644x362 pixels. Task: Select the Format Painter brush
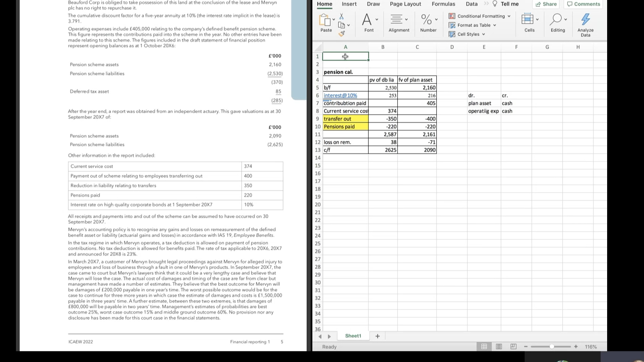341,34
